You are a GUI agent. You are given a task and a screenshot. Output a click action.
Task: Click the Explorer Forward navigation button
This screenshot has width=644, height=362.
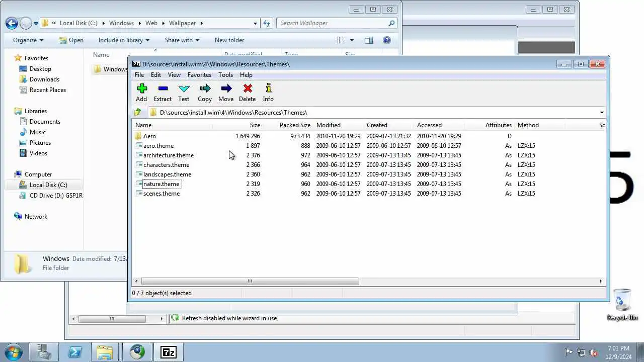click(x=26, y=23)
